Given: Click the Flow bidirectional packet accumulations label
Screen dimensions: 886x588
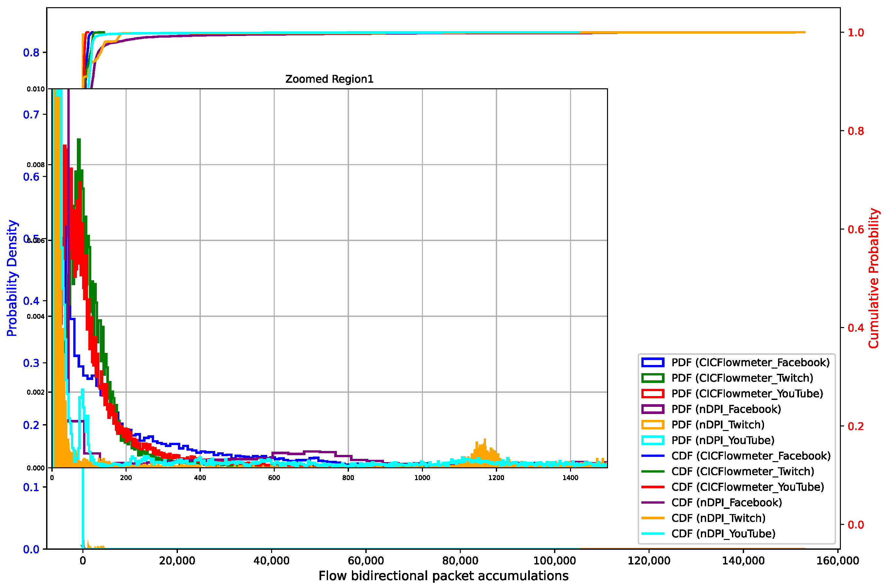Looking at the screenshot, I should (443, 576).
